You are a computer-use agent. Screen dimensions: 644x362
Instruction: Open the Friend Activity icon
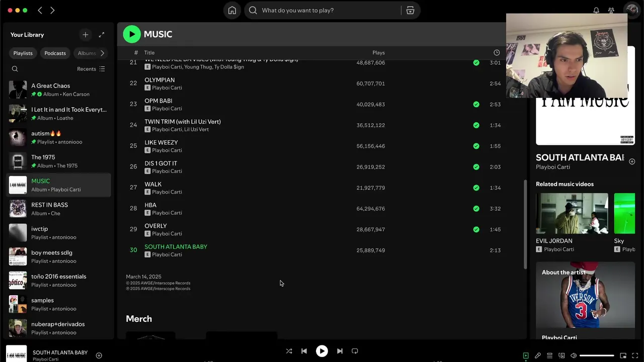click(x=611, y=10)
